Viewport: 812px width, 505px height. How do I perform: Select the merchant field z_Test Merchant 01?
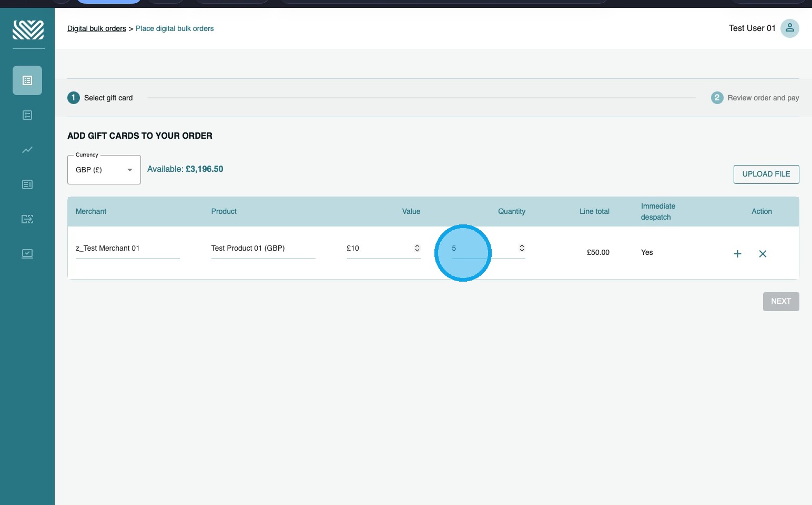click(x=128, y=249)
